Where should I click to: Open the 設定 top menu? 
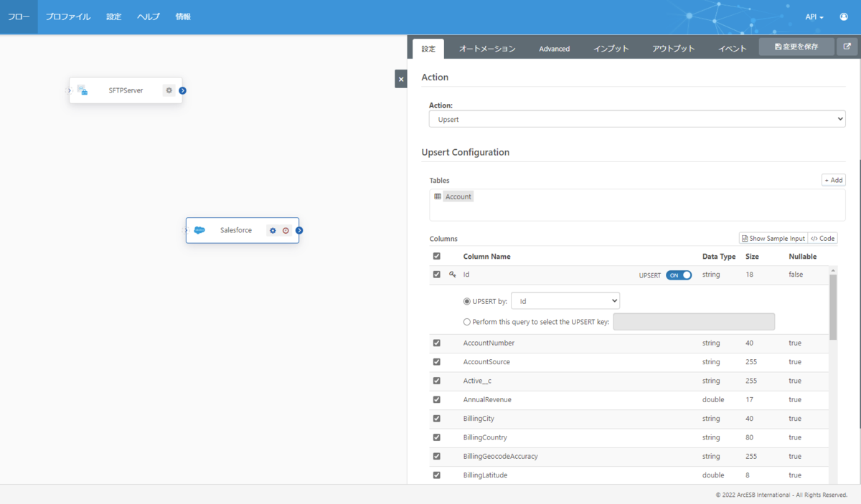(114, 16)
